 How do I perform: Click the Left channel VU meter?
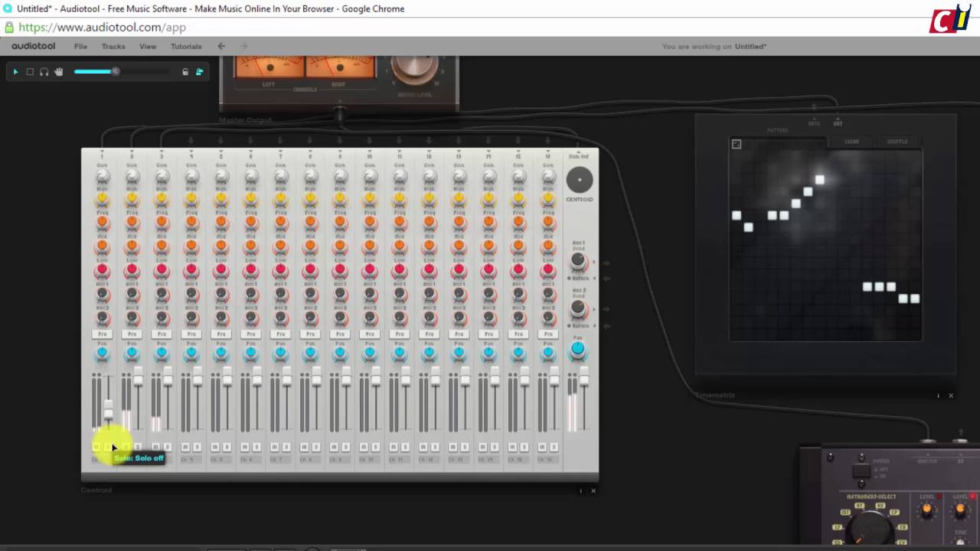coord(269,67)
